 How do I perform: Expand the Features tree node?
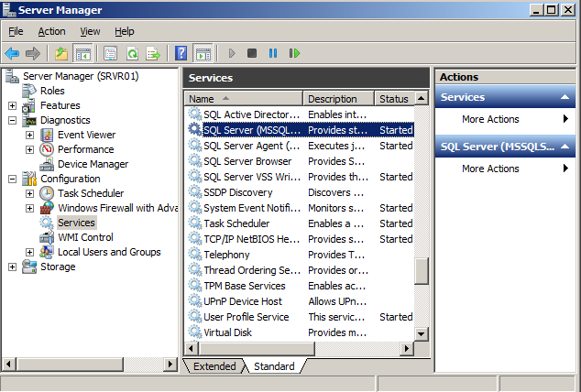pyautogui.click(x=12, y=106)
